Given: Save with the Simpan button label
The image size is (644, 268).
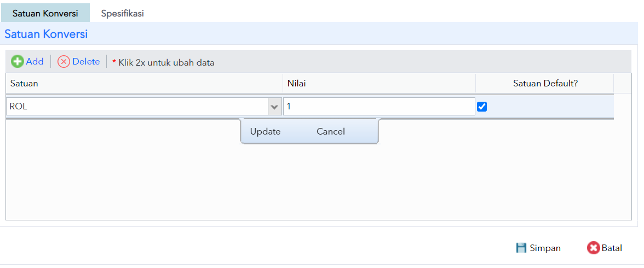Looking at the screenshot, I should tap(545, 248).
